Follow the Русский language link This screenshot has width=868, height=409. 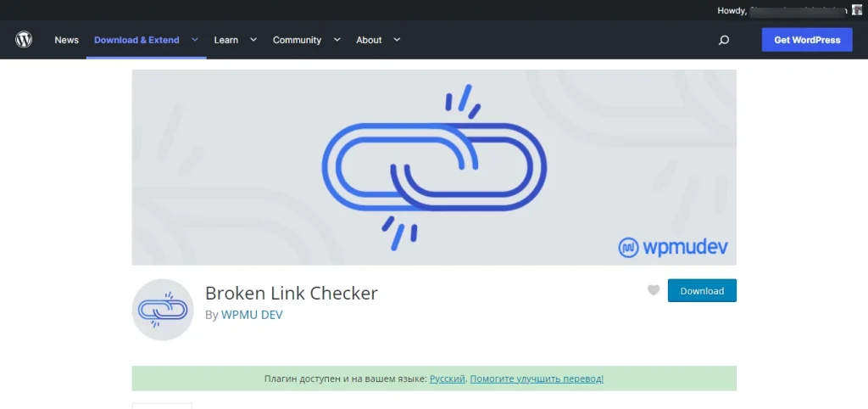(x=448, y=379)
